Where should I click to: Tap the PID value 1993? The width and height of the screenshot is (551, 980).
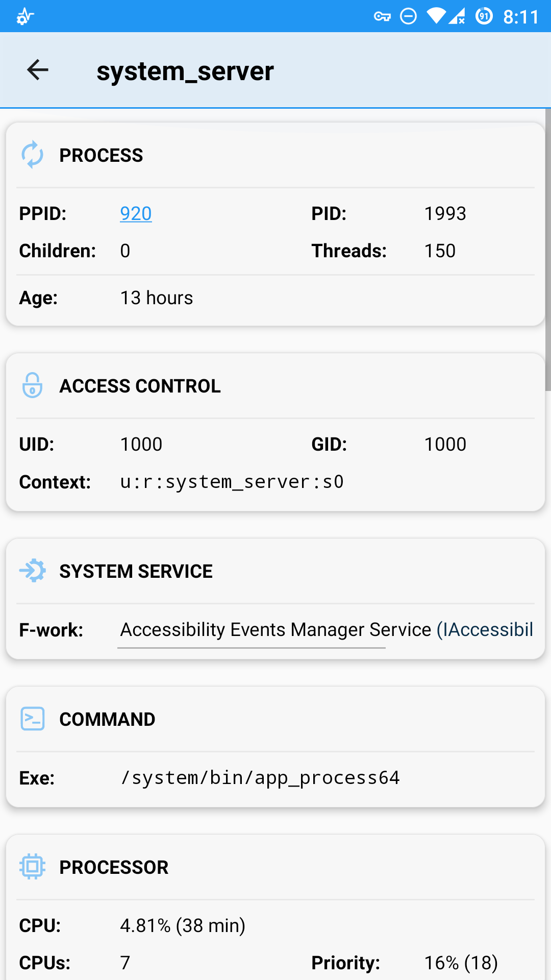(445, 213)
